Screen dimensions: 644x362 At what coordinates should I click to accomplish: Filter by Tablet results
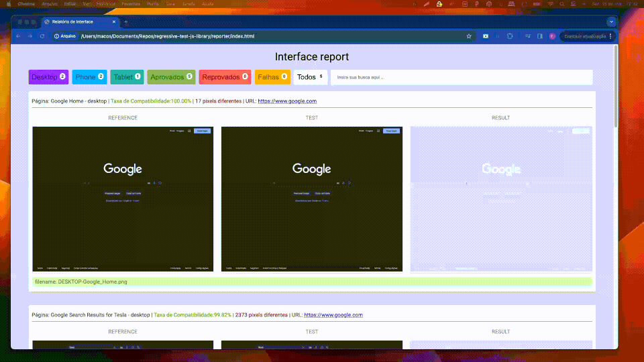pyautogui.click(x=127, y=77)
